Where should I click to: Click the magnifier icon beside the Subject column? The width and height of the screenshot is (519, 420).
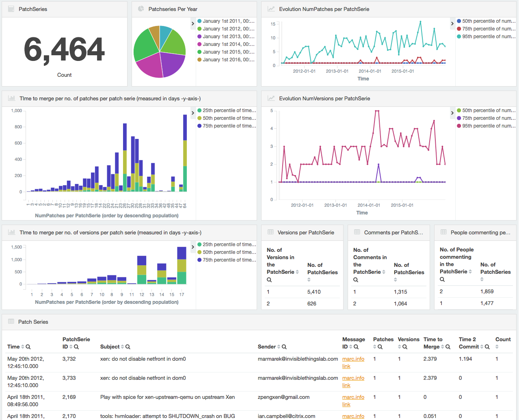point(128,347)
